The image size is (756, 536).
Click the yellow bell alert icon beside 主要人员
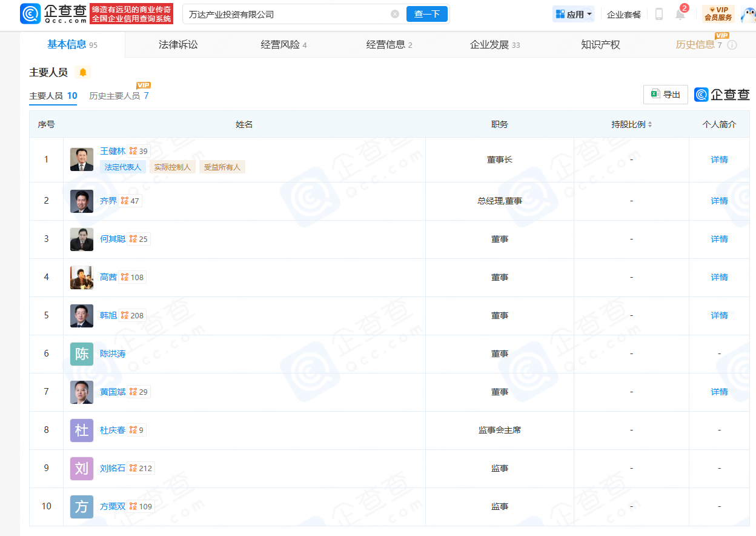click(83, 72)
